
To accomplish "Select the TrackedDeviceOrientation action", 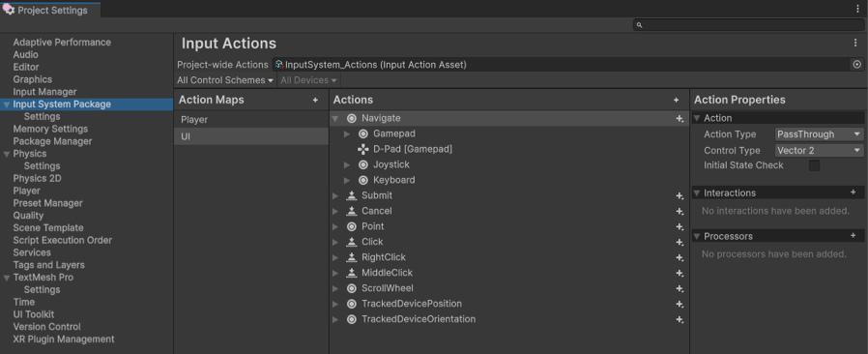I will pos(419,319).
